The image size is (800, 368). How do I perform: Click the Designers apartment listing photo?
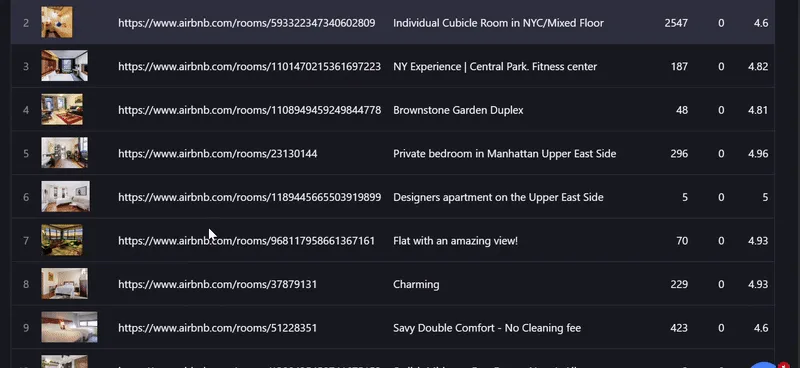click(65, 197)
